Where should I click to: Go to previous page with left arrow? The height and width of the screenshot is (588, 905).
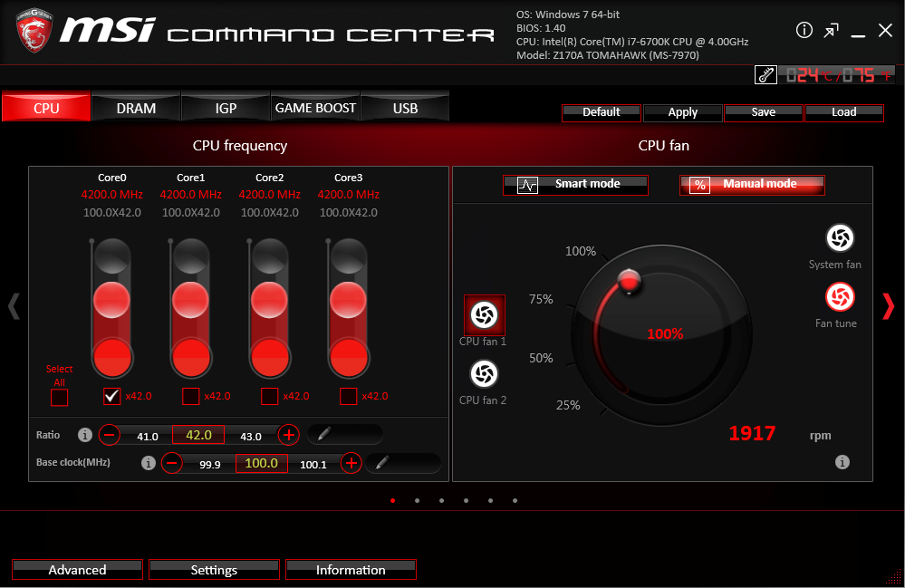click(14, 306)
